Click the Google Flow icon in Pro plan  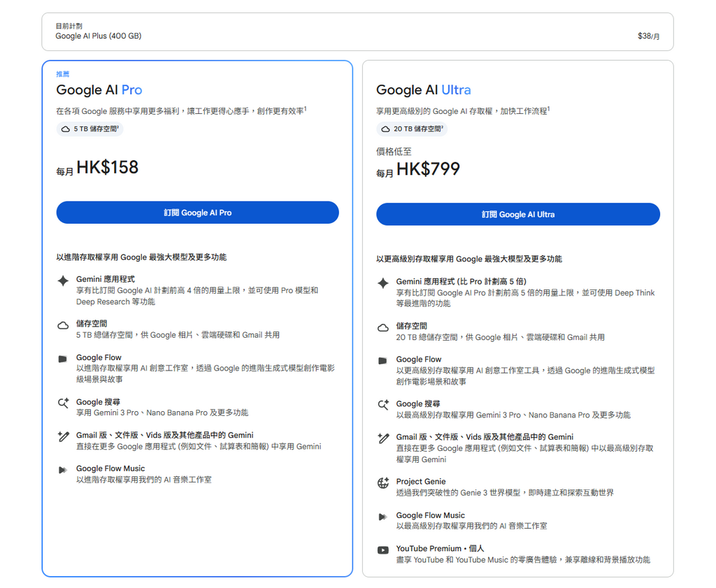(62, 359)
